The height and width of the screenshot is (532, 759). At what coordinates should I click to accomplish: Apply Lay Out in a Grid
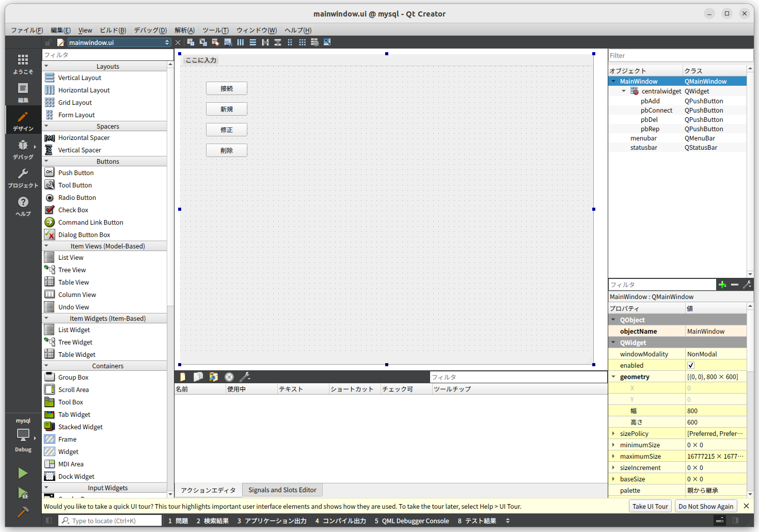[302, 42]
